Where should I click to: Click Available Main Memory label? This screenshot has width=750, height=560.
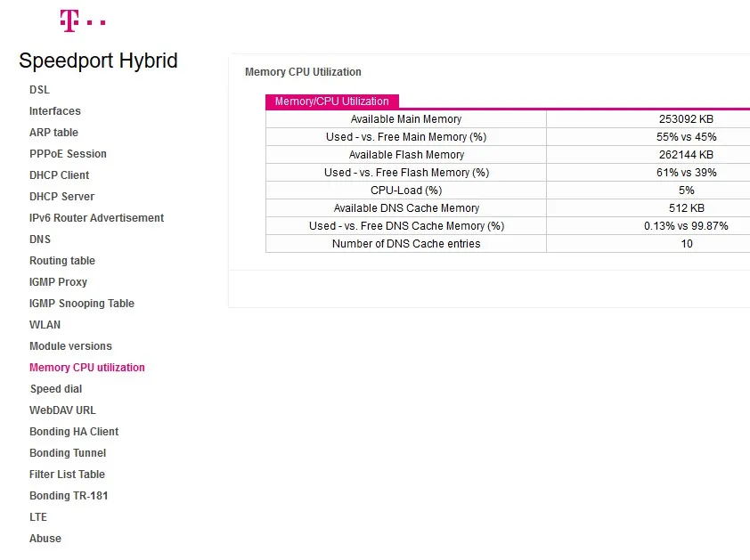coord(406,119)
